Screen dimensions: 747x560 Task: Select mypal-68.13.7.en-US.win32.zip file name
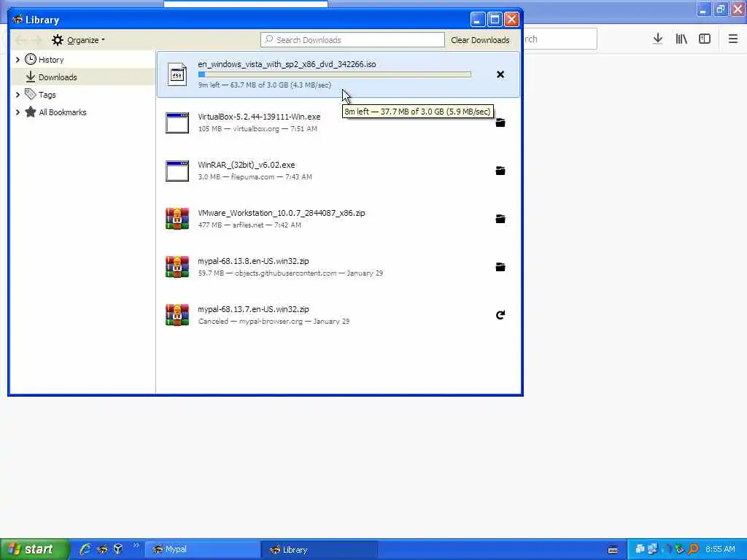(x=253, y=309)
